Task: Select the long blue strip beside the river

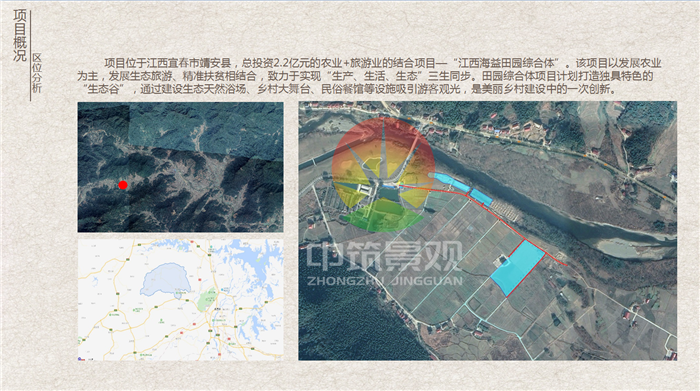Action: point(449,182)
